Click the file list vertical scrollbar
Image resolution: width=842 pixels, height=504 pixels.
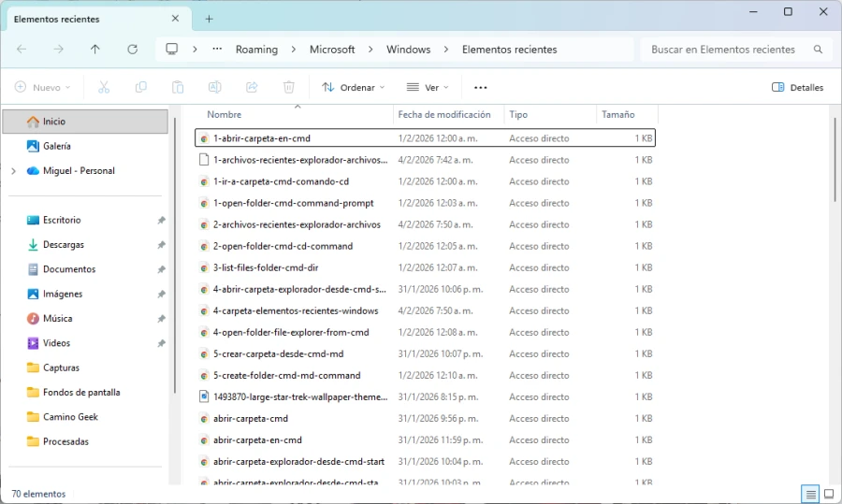tap(835, 160)
